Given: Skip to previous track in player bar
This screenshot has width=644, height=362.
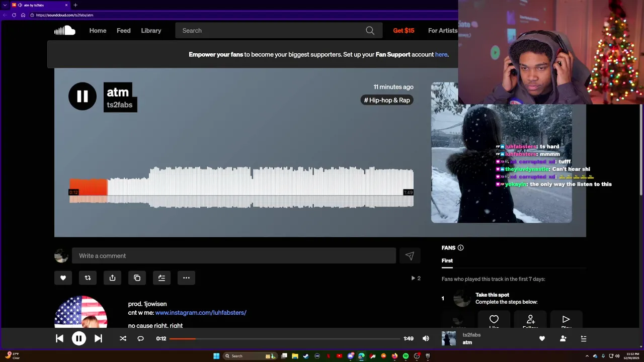Looking at the screenshot, I should tap(59, 338).
